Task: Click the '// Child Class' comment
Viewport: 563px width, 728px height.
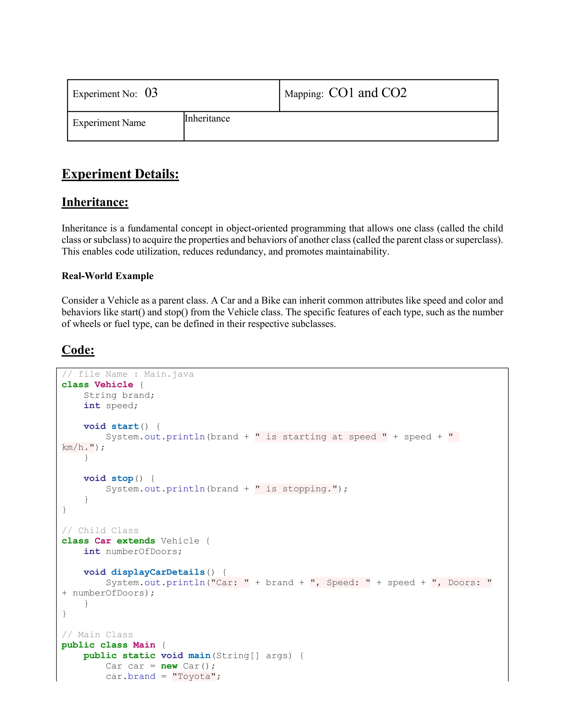Action: tap(100, 530)
